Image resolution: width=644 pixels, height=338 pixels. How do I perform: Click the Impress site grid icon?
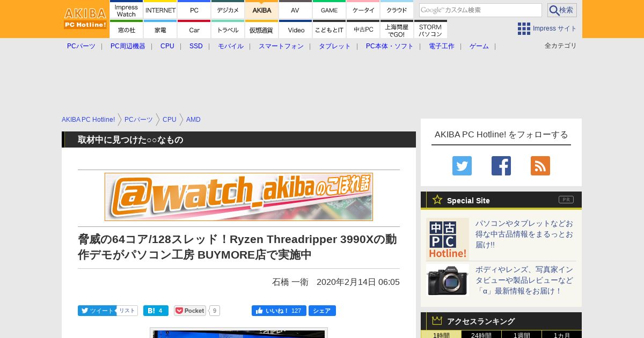524,28
